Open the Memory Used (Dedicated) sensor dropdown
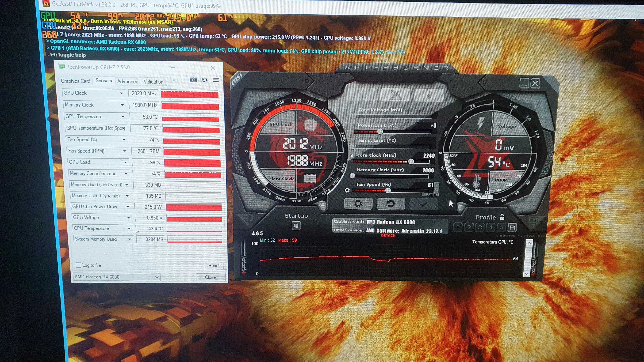Screen dimensions: 644x362 pos(126,185)
